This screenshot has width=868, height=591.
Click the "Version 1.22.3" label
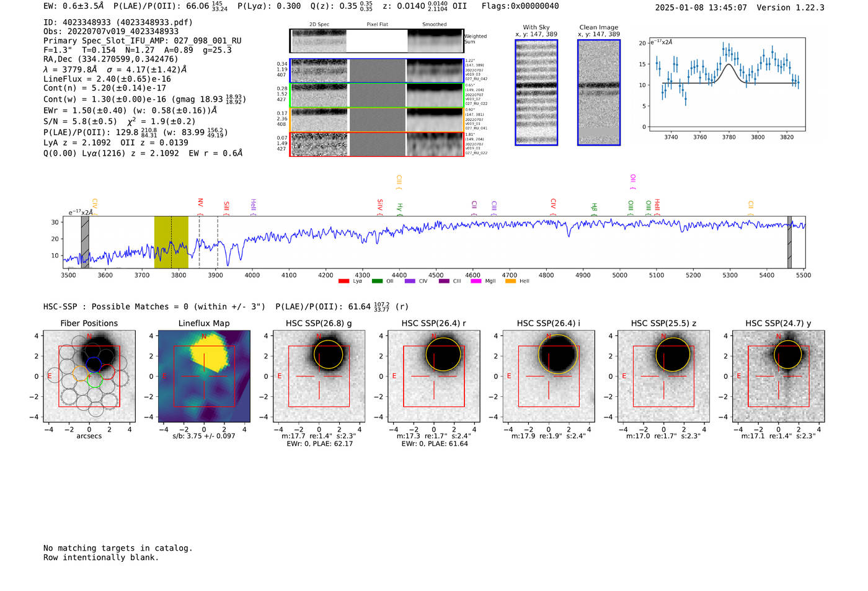click(x=790, y=8)
